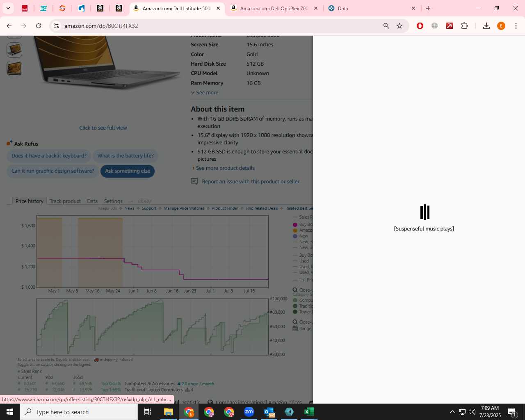525x420 pixels.
Task: Open Keepa Price history tab
Action: (29, 201)
